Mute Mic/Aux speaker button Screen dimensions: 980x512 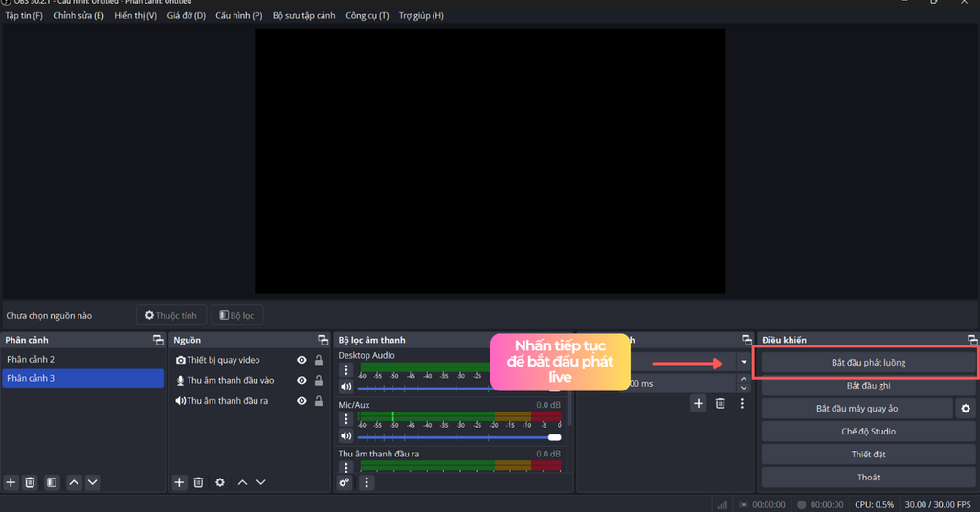[346, 435]
